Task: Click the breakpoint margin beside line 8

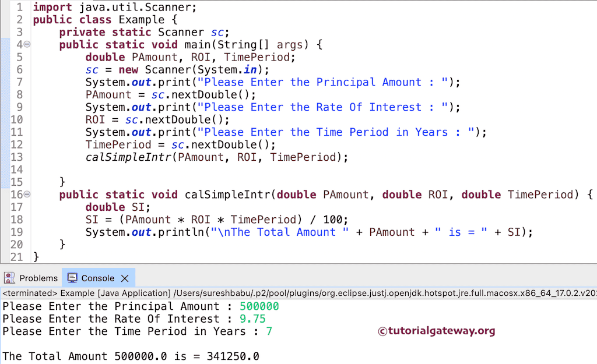Action: tap(6, 94)
